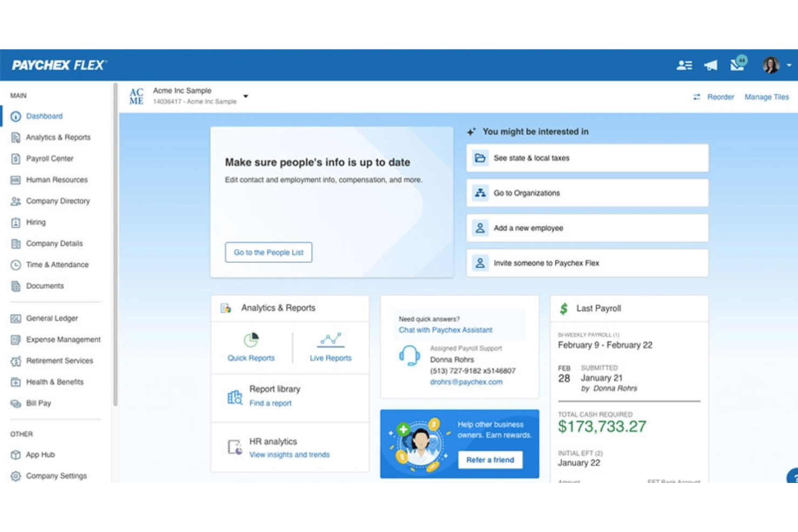Click the HR analytics icon
This screenshot has width=798, height=532.
[235, 447]
